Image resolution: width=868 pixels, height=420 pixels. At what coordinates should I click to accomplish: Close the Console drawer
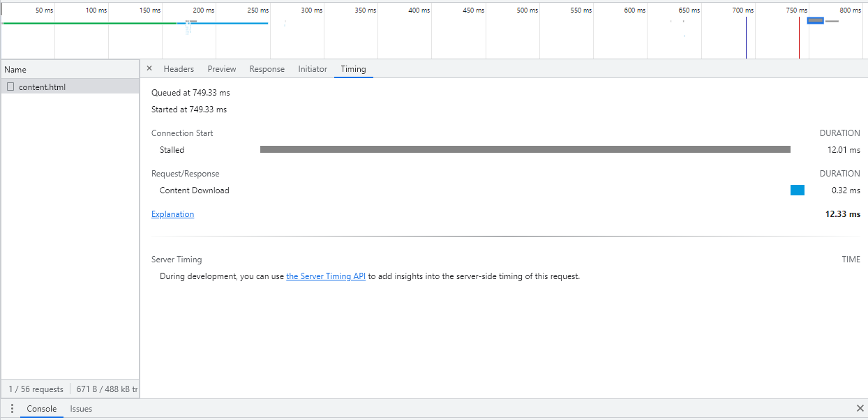pyautogui.click(x=860, y=408)
